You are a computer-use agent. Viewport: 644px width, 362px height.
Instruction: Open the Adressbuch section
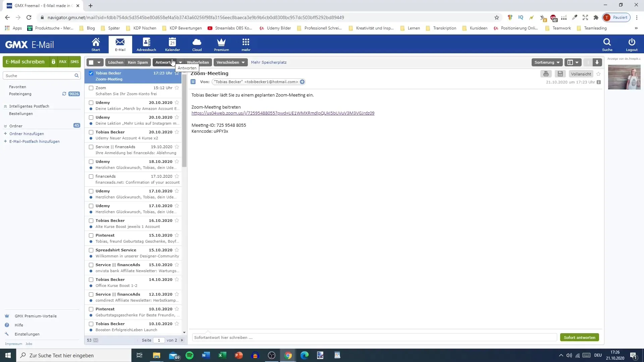(x=146, y=44)
